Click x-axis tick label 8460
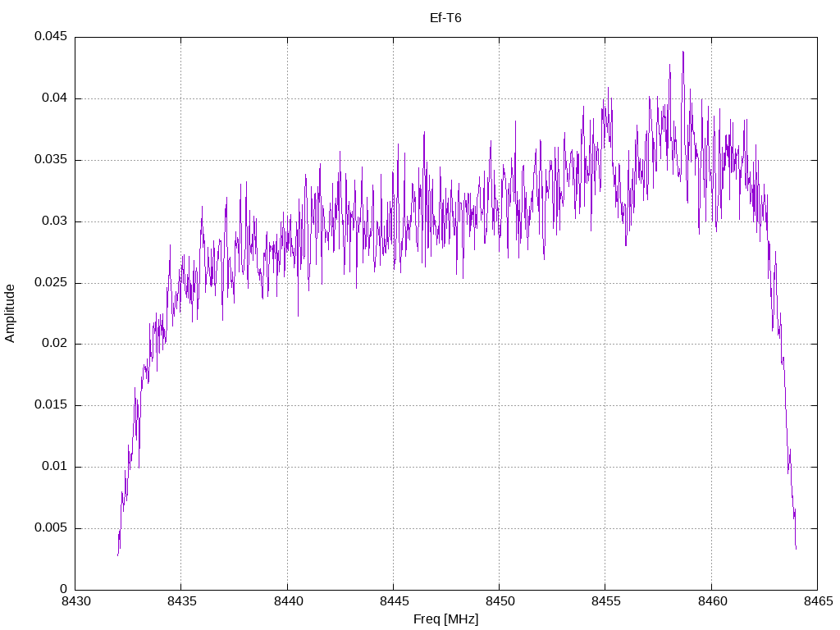 click(712, 601)
